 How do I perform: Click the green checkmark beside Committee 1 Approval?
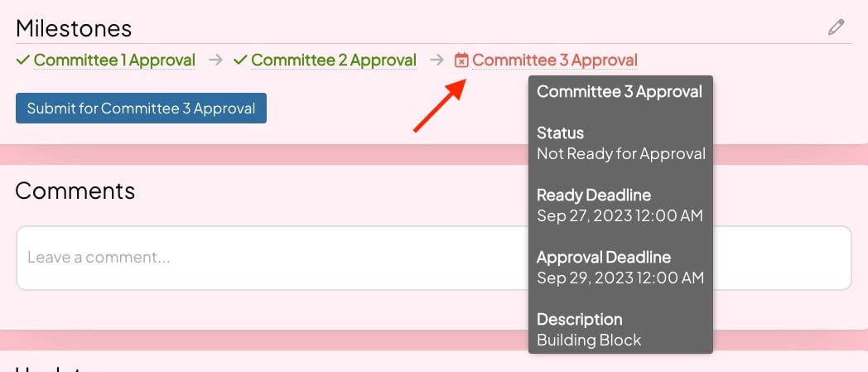pyautogui.click(x=23, y=60)
